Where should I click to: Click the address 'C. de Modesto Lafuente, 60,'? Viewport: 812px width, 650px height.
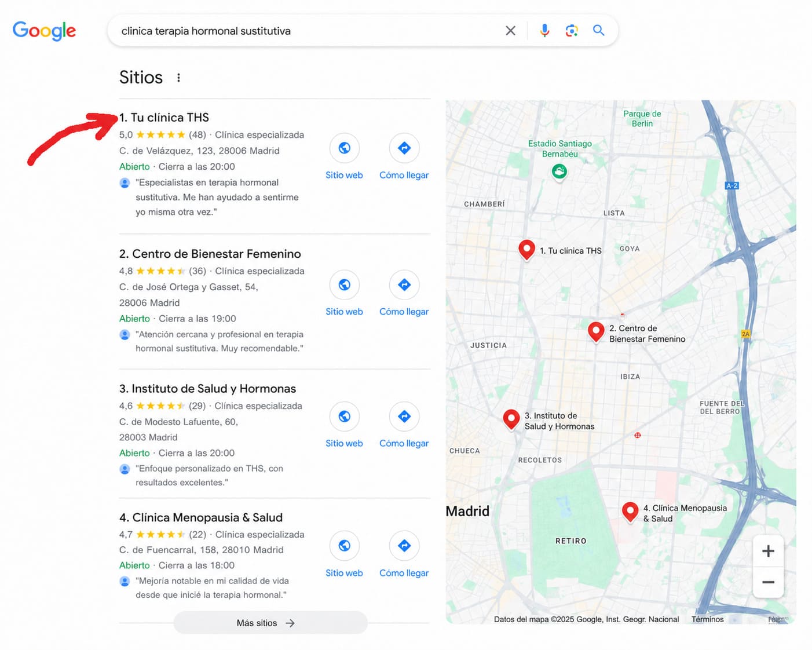tap(178, 422)
